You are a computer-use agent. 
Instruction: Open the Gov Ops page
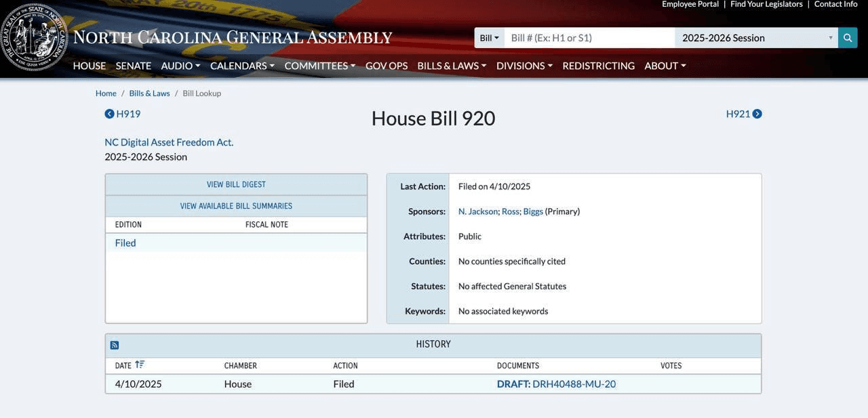[387, 66]
